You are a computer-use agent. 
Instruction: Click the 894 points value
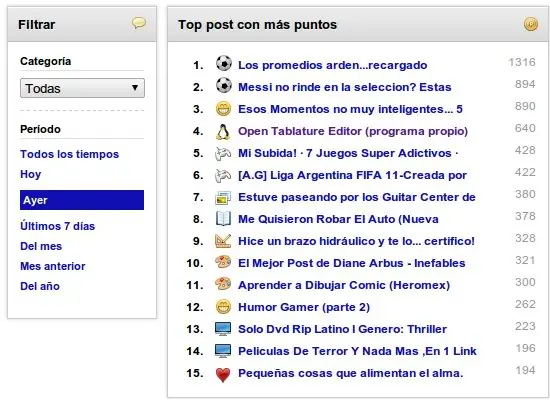525,84
